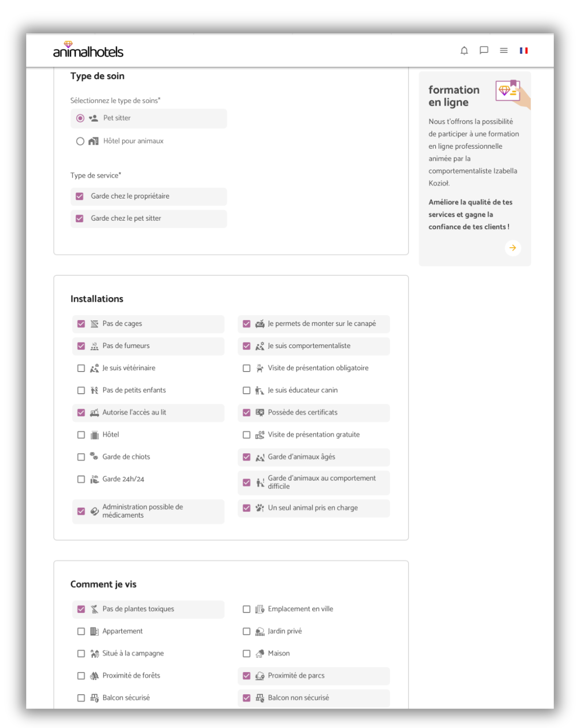Click the Pas de fumeurs icon
580x728 pixels.
(x=94, y=346)
